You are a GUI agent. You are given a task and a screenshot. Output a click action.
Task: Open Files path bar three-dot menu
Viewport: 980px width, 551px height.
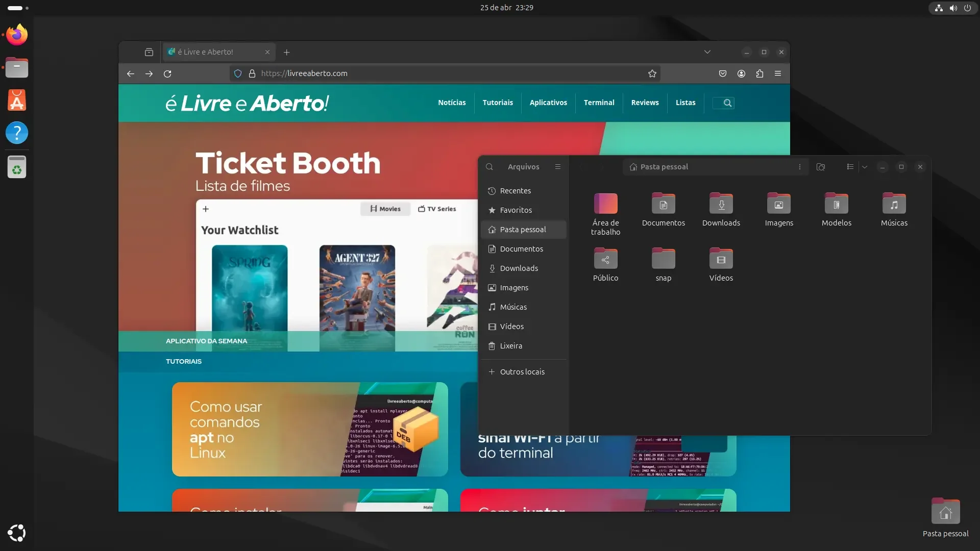click(x=800, y=167)
